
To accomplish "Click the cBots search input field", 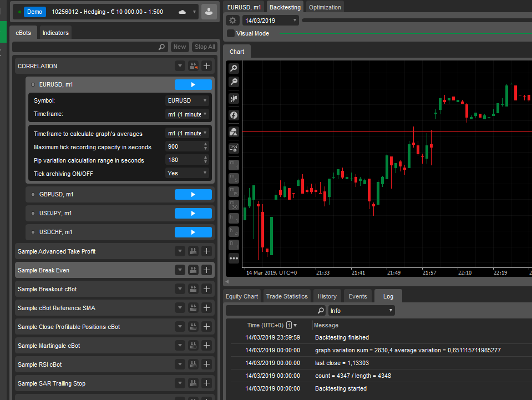I will [x=86, y=47].
